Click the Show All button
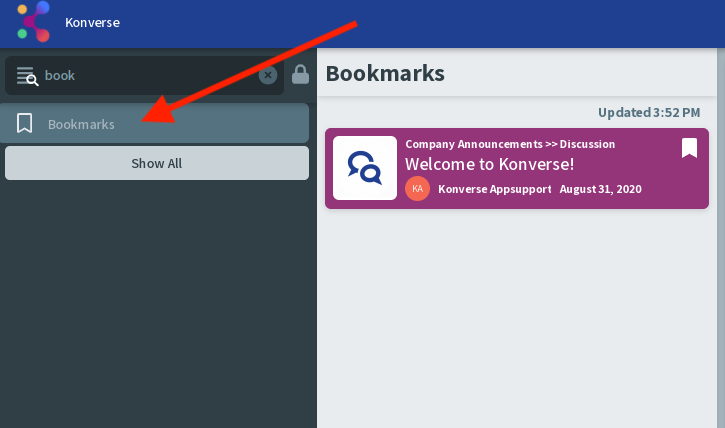725x428 pixels. pos(157,163)
